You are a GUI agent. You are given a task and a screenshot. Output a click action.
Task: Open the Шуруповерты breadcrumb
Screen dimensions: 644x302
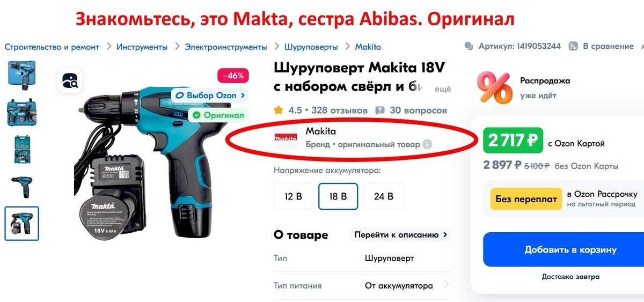pyautogui.click(x=311, y=47)
